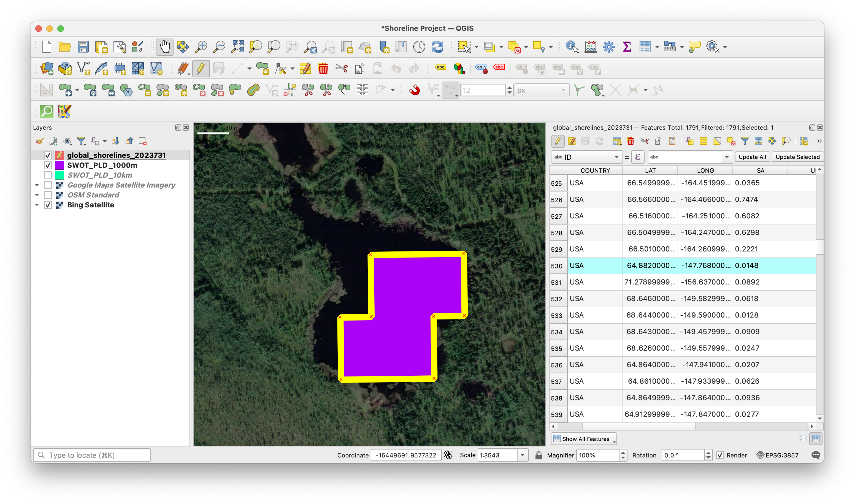Click the Update Selected button

[x=797, y=157]
